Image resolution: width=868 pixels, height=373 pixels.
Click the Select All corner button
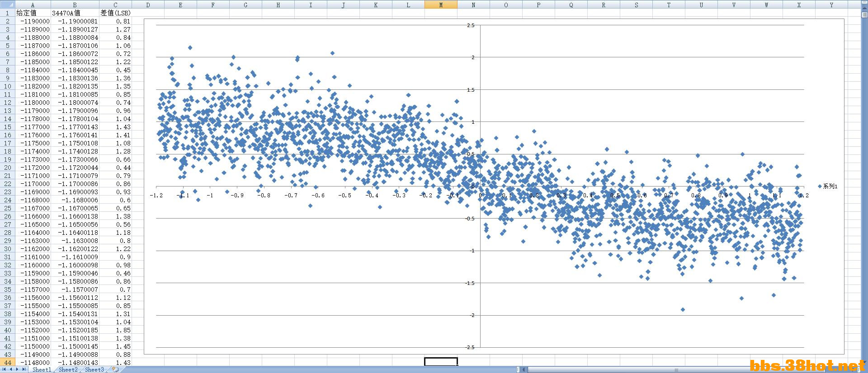[x=7, y=5]
